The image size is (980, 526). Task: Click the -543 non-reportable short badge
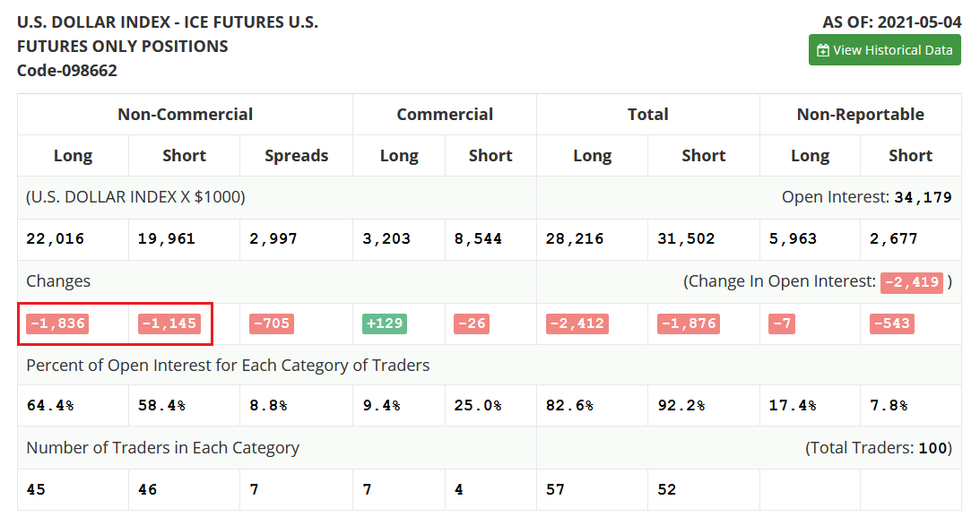tap(892, 323)
